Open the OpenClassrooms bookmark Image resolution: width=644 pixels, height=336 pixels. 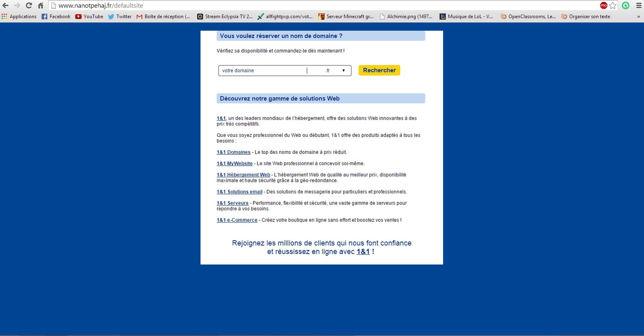(x=528, y=17)
